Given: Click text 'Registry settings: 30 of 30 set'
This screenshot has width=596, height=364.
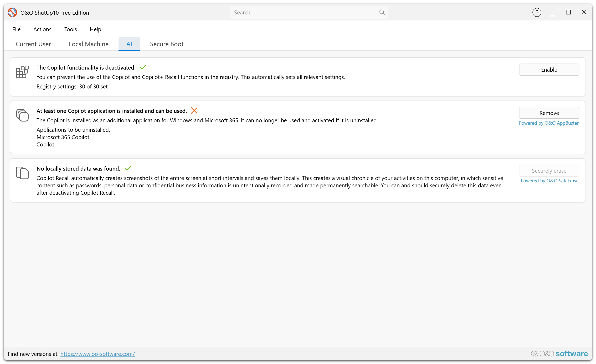Looking at the screenshot, I should click(x=72, y=86).
